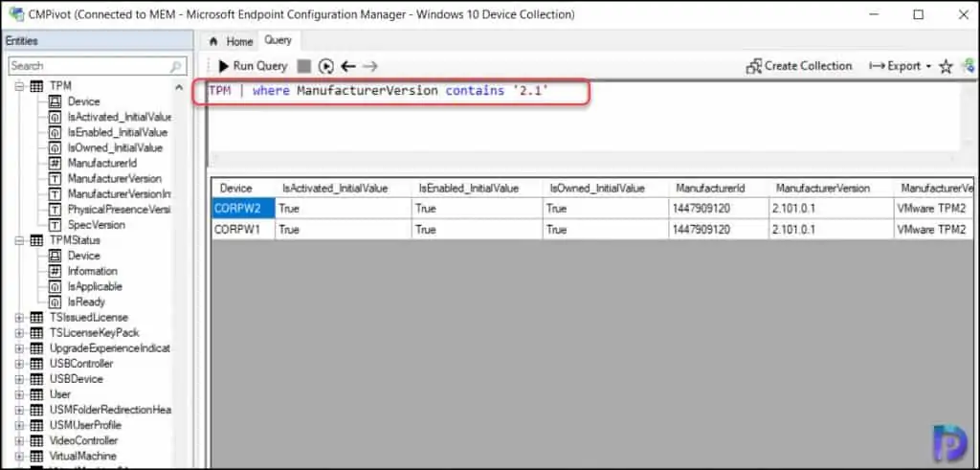Select IsEnabled_InitialValue in tree
This screenshot has width=980, height=470.
coord(118,132)
